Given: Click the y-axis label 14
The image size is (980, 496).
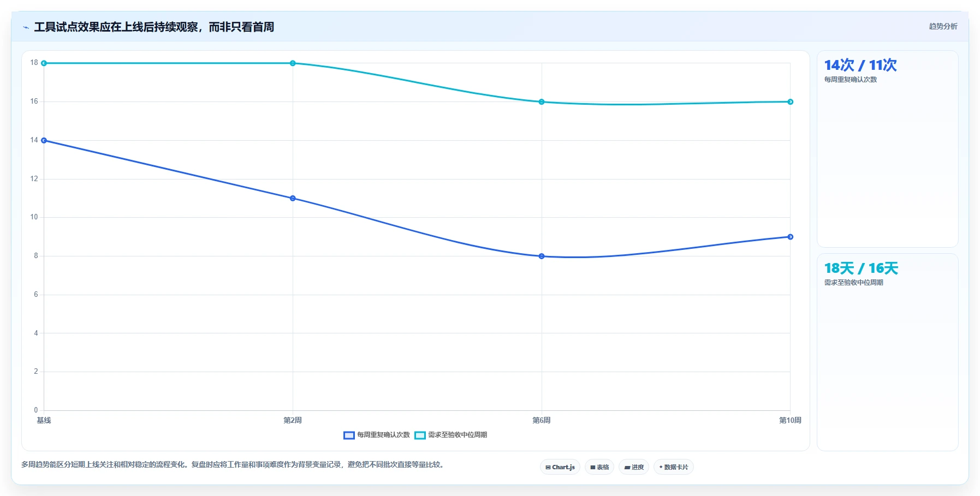Looking at the screenshot, I should (34, 140).
